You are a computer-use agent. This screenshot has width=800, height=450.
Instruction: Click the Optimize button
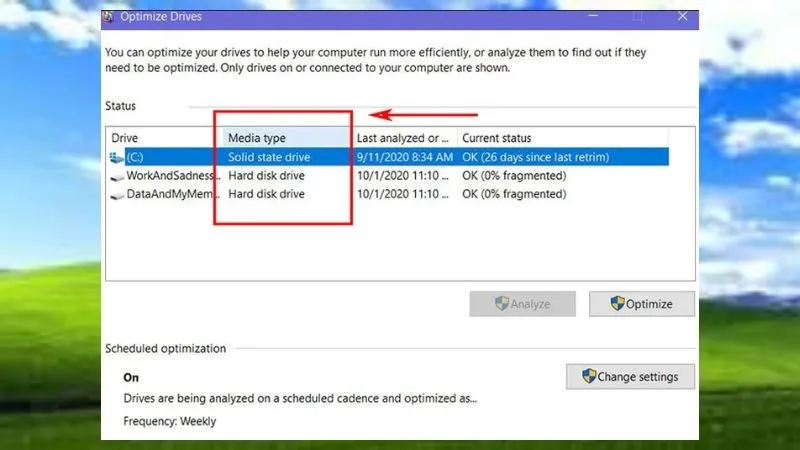pos(642,304)
